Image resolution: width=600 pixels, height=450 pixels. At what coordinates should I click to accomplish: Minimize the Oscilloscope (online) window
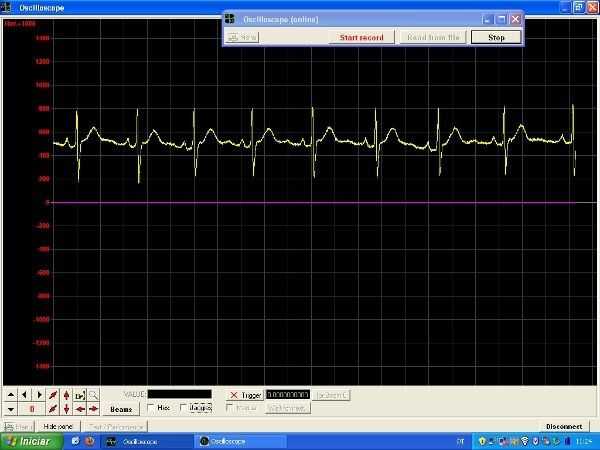click(486, 19)
